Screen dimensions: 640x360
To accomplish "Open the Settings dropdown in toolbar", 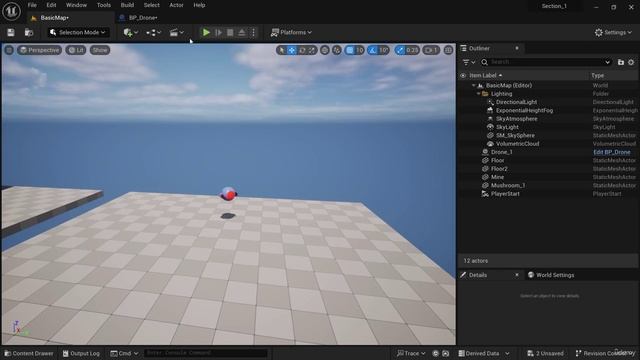I will coord(613,32).
